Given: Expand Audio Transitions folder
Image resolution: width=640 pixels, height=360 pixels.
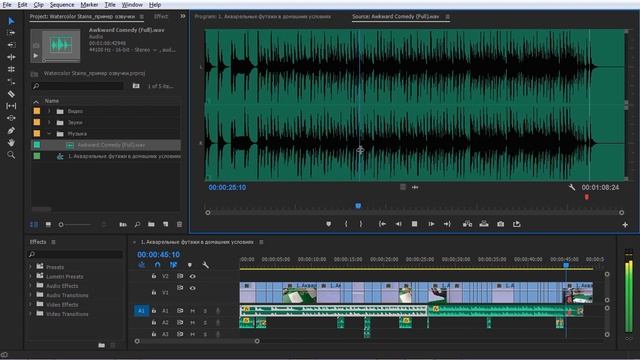Looking at the screenshot, I should pyautogui.click(x=30, y=295).
